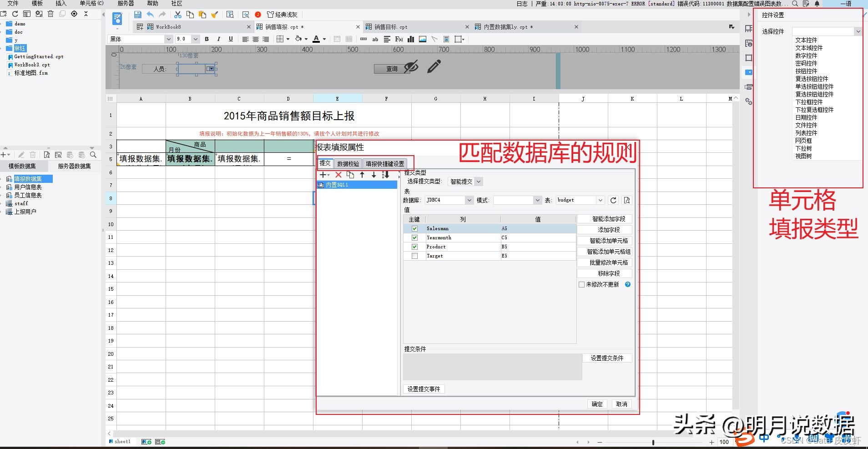Toggle bold formatting
The height and width of the screenshot is (449, 868).
tap(207, 39)
